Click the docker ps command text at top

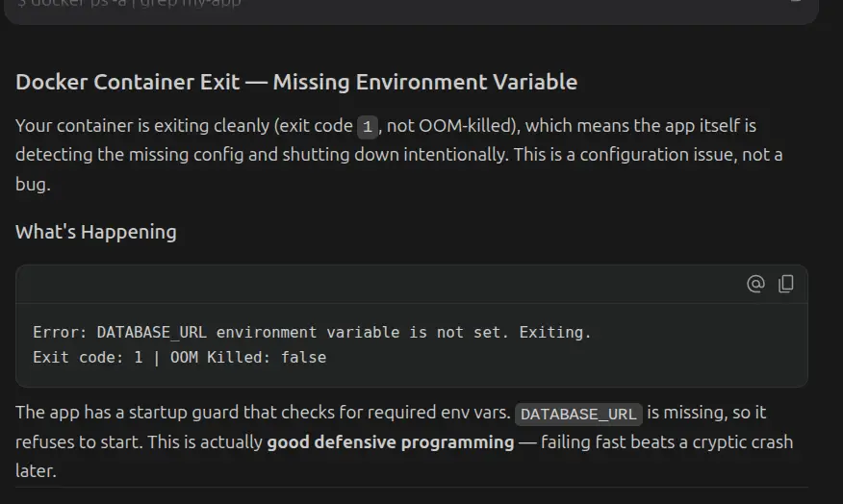pos(129,3)
